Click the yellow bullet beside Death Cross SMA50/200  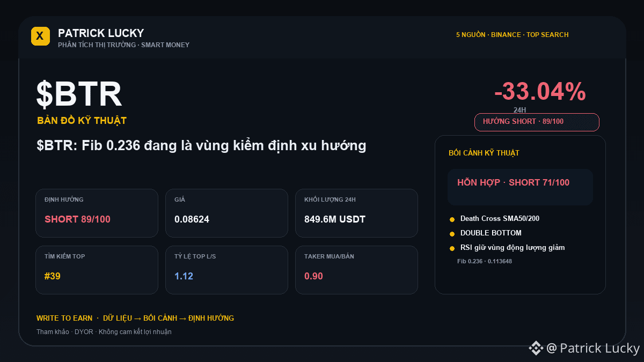[x=452, y=219]
